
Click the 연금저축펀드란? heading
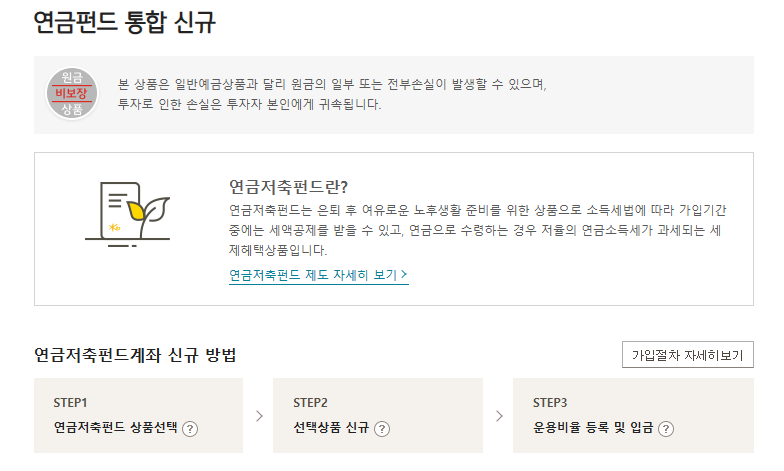click(x=295, y=186)
